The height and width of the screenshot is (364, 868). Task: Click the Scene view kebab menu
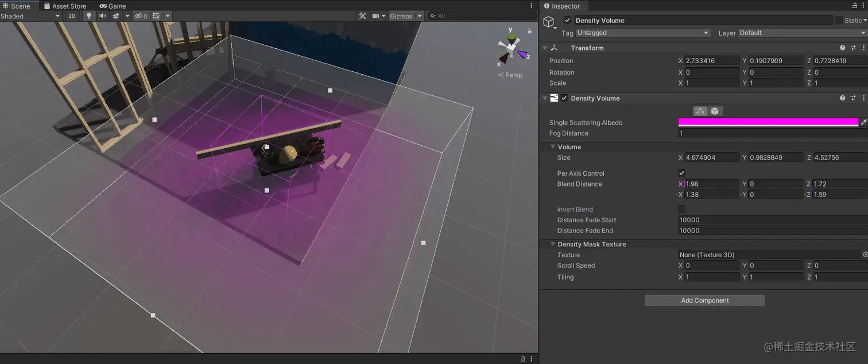pos(532,5)
